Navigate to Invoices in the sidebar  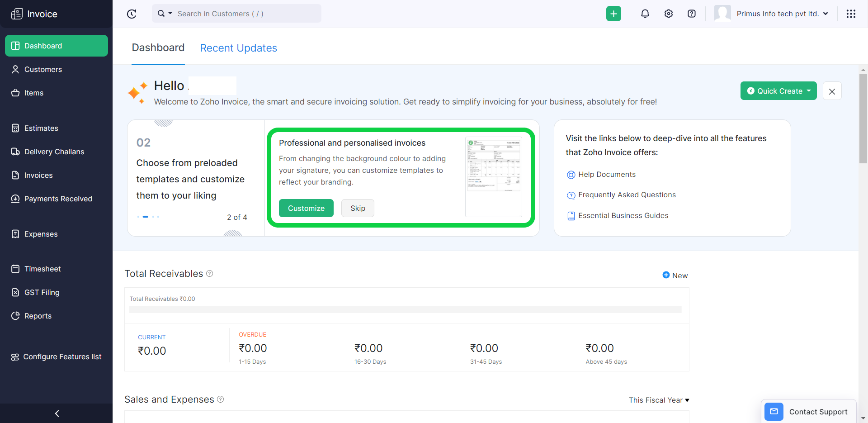[x=57, y=175]
